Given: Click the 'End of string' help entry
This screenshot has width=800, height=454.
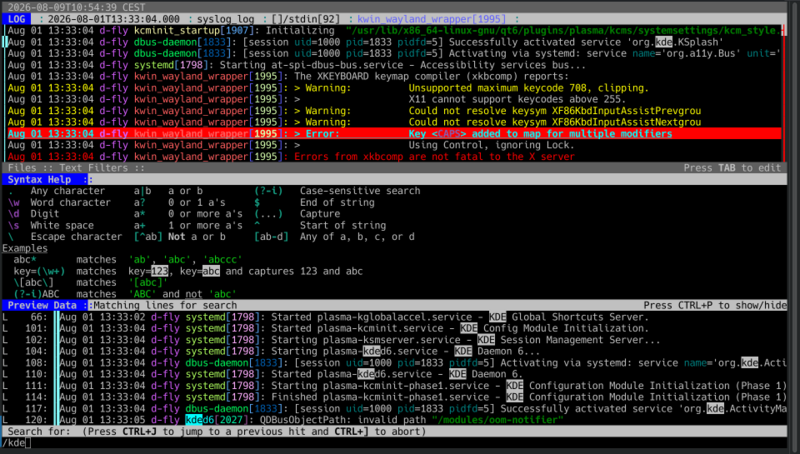Looking at the screenshot, I should click(337, 203).
